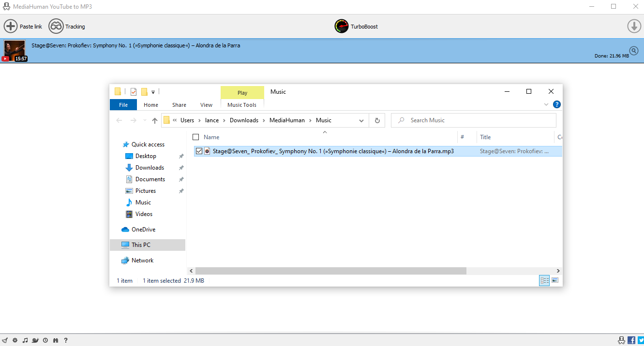Switch to the Home ribbon tab
644x346 pixels.
(151, 105)
